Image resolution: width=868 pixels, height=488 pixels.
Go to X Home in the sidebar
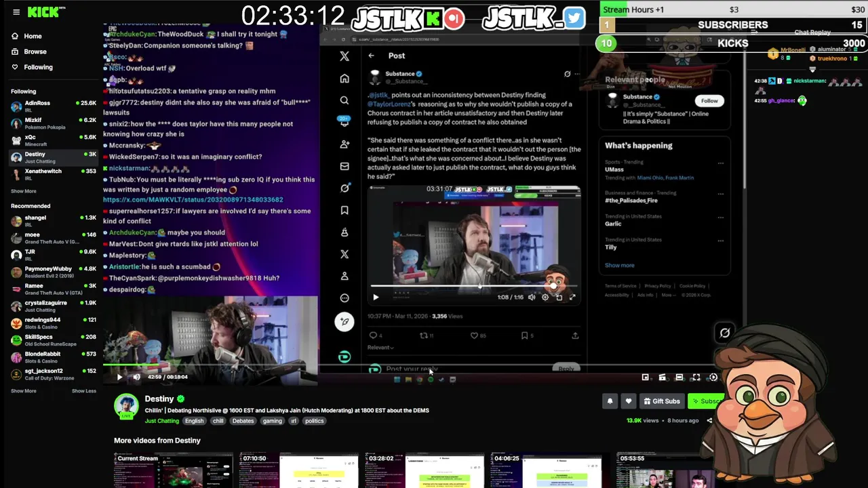tap(344, 79)
